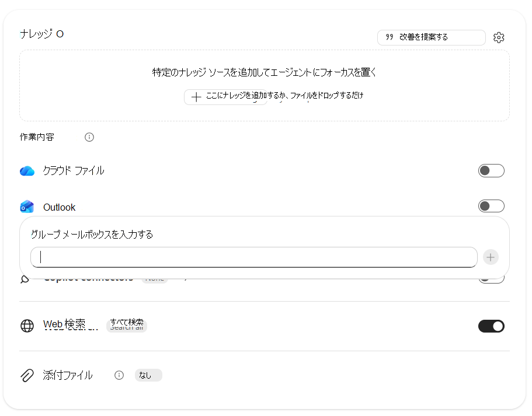Select the クラウド ファイル label
Viewport: 532px width, 416px height.
(x=73, y=170)
